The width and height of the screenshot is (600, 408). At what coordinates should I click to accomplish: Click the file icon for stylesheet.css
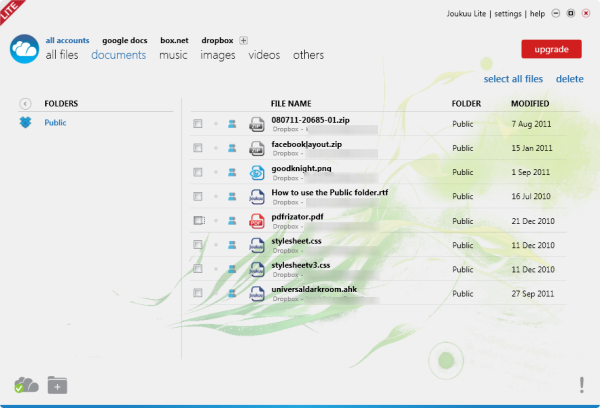click(x=256, y=245)
